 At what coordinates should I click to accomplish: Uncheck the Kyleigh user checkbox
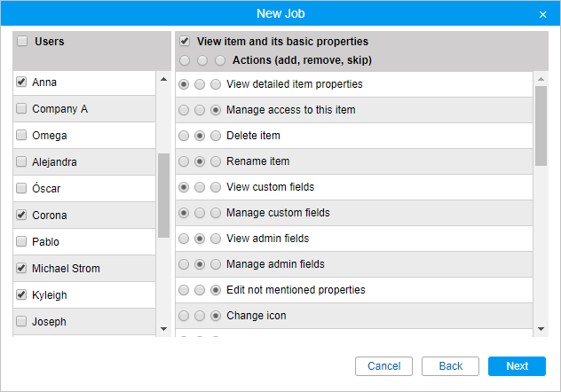pos(21,294)
